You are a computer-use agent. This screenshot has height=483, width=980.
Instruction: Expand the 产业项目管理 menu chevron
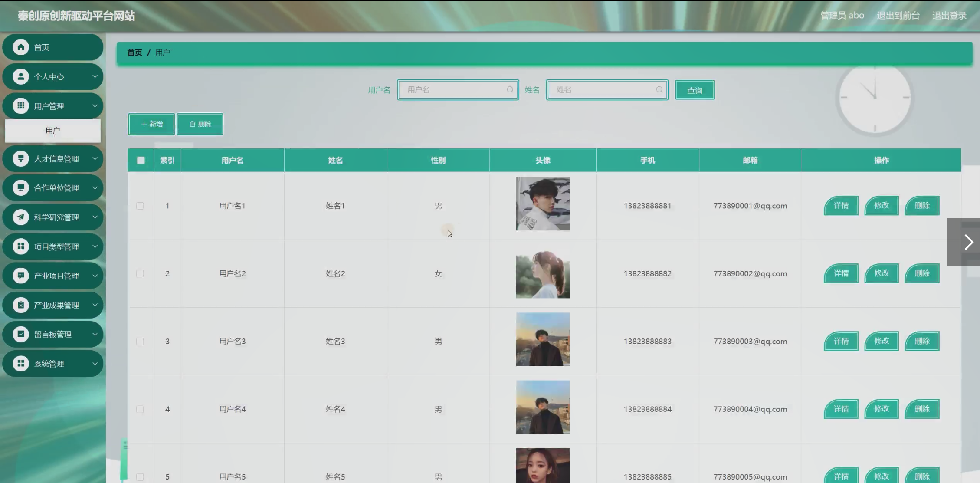(x=95, y=276)
